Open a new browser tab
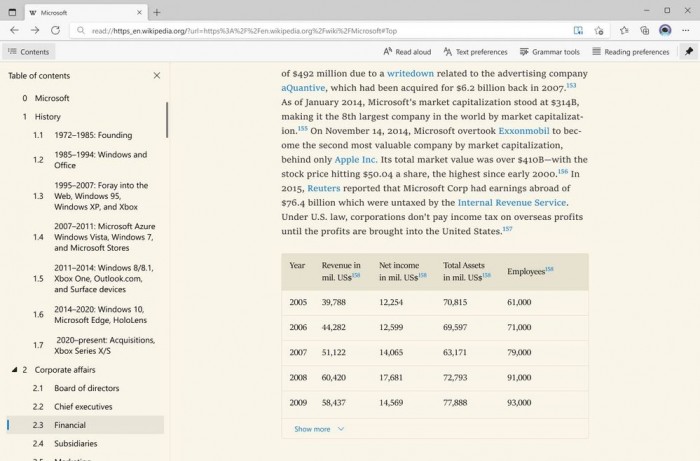Viewport: 700px width, 461px height. 157,12
